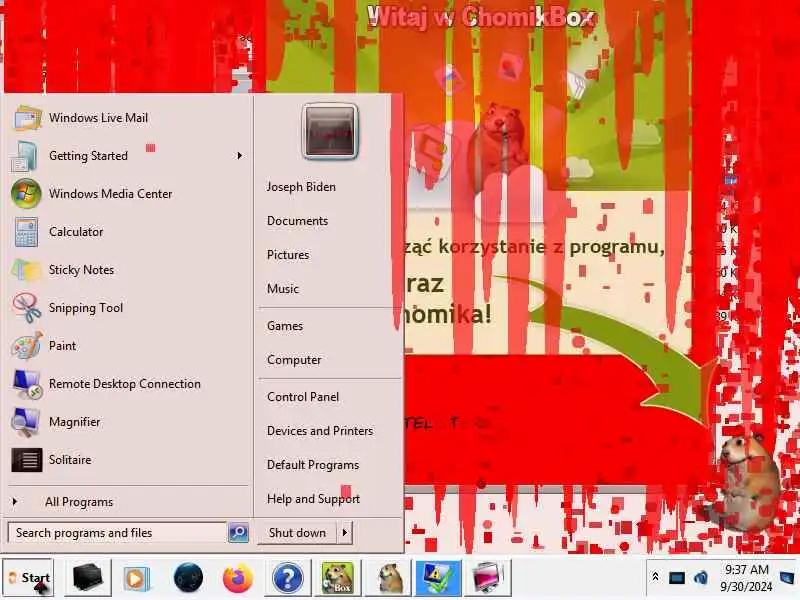Image resolution: width=800 pixels, height=600 pixels.
Task: Open Sticky Notes icon
Action: pos(26,270)
